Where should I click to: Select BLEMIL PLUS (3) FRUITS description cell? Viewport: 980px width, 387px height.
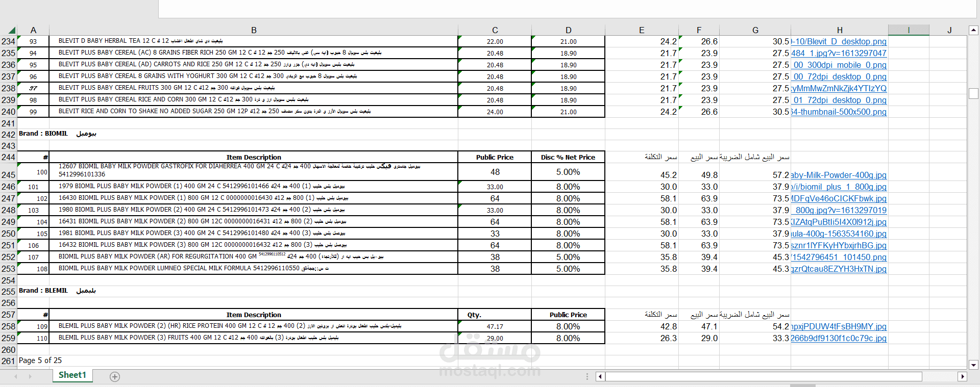(x=254, y=338)
